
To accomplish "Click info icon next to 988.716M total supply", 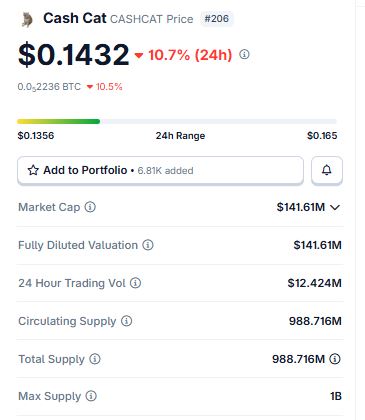I will [x=335, y=359].
